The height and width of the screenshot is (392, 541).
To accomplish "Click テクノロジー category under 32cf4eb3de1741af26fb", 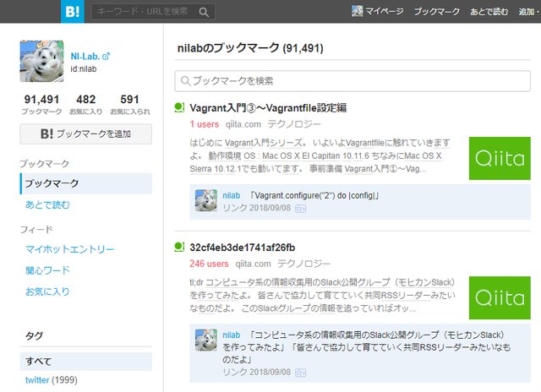I will tap(304, 264).
